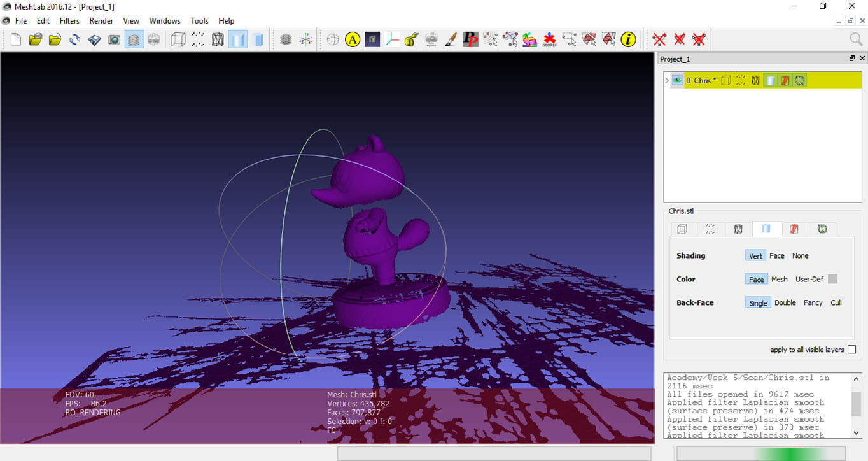Toggle wireframe rendering in the main toolbar
868x461 pixels.
point(218,39)
